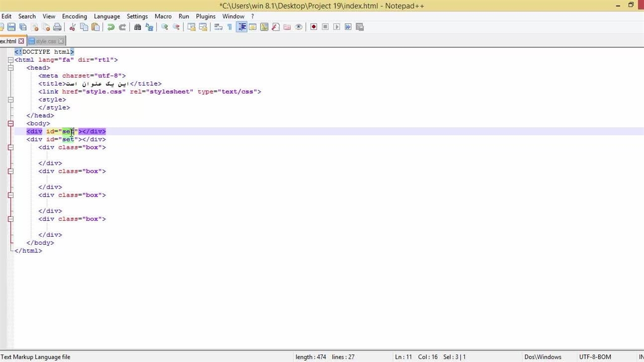Open the Plugins menu
Viewport: 644px width, 362px height.
coord(206,16)
